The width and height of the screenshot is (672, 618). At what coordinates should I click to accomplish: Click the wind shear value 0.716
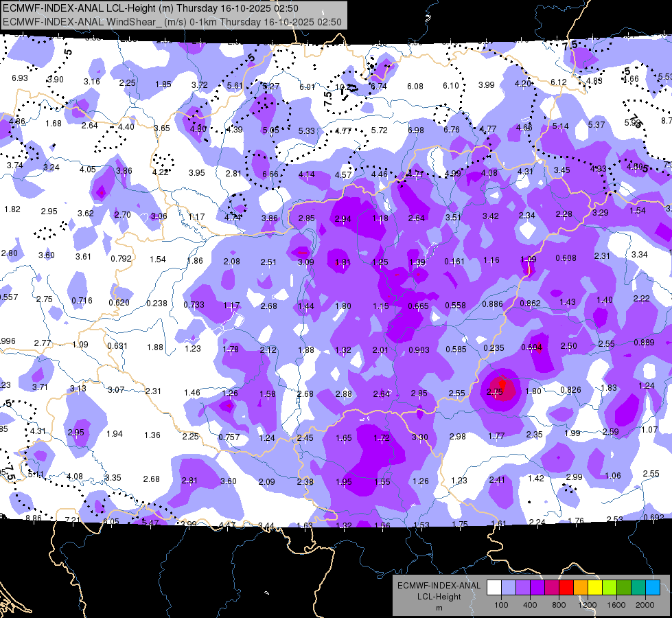tap(82, 300)
